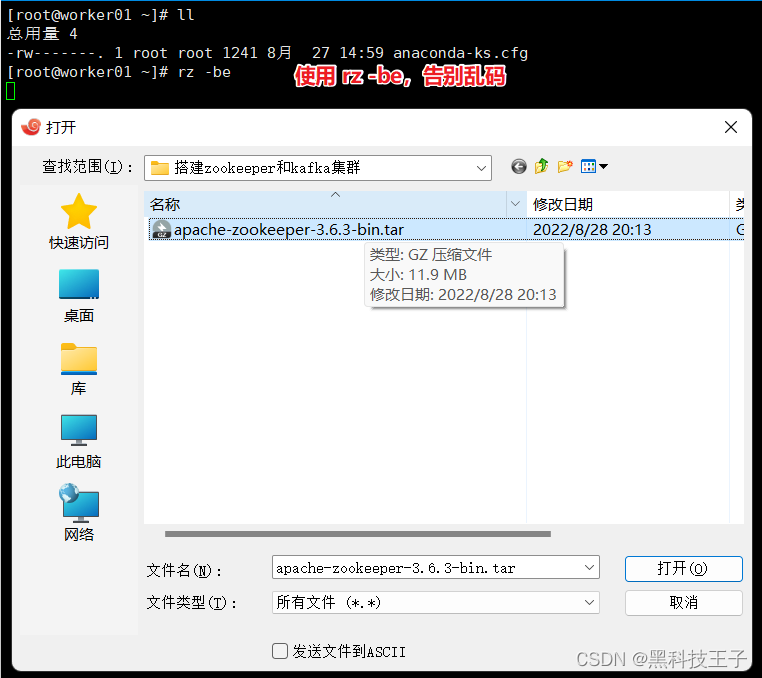Image resolution: width=762 pixels, height=678 pixels.
Task: Open Network (网络) location icon
Action: [79, 502]
